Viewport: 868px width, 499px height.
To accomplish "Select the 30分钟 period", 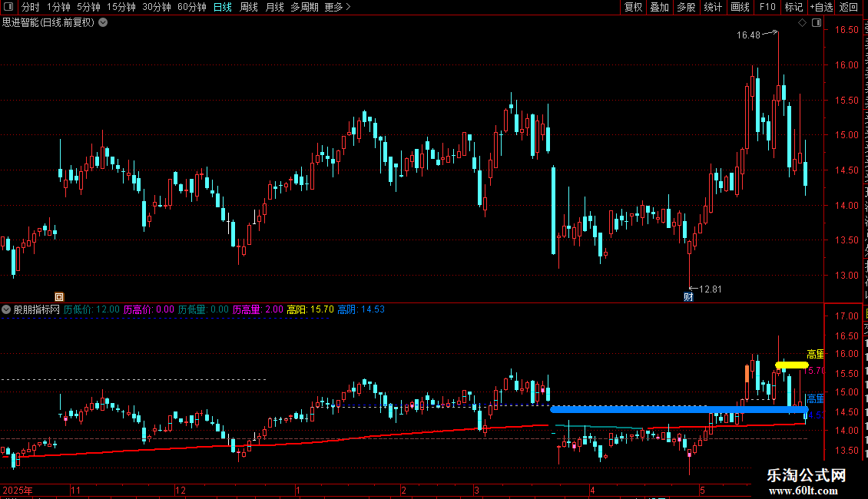I will pos(157,7).
